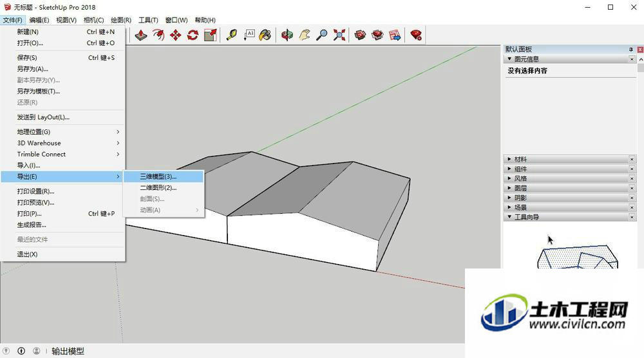Click 另存为(A)... menu entry
The height and width of the screenshot is (358, 644).
(x=62, y=68)
